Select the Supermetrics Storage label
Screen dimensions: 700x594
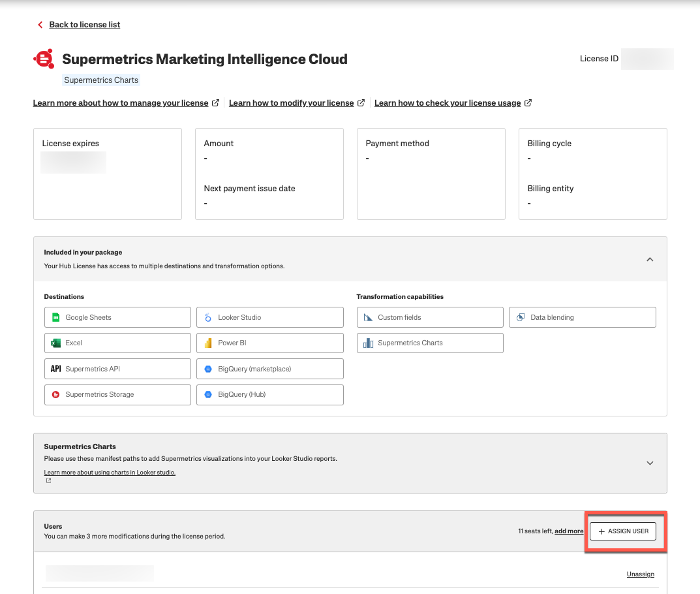100,395
